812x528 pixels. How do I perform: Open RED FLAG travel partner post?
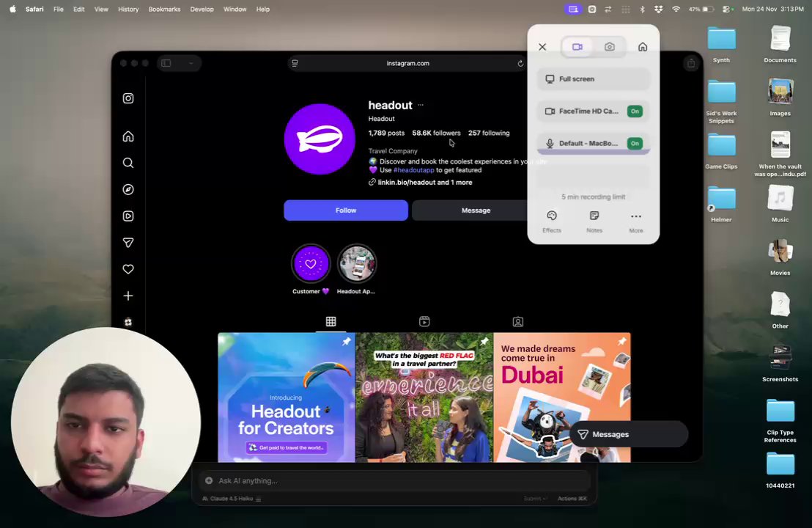[x=424, y=397]
